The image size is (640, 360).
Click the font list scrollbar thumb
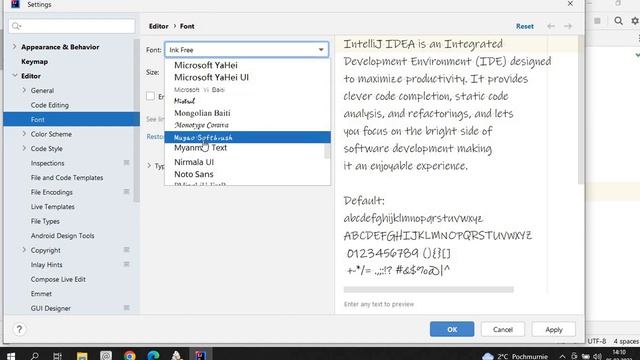(327, 151)
